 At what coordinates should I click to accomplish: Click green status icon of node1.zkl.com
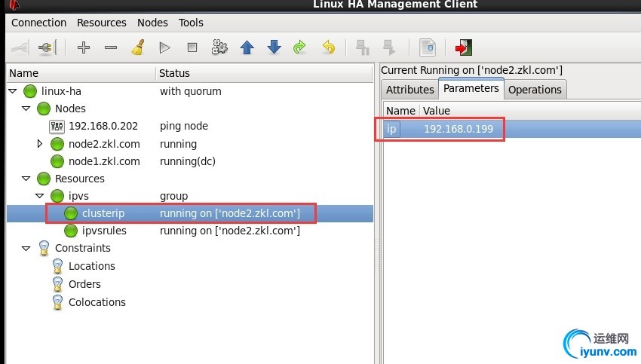point(57,161)
